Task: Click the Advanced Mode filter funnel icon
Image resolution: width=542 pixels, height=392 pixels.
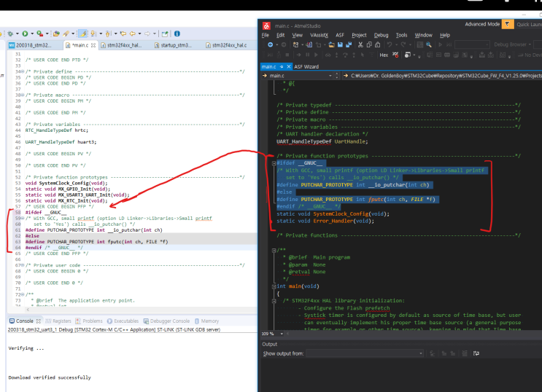Action: tap(508, 24)
